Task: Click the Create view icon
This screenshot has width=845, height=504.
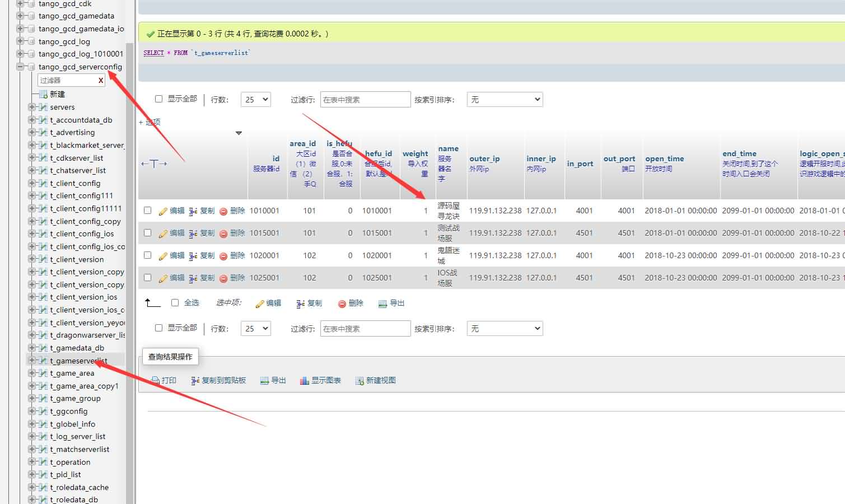Action: pyautogui.click(x=360, y=381)
